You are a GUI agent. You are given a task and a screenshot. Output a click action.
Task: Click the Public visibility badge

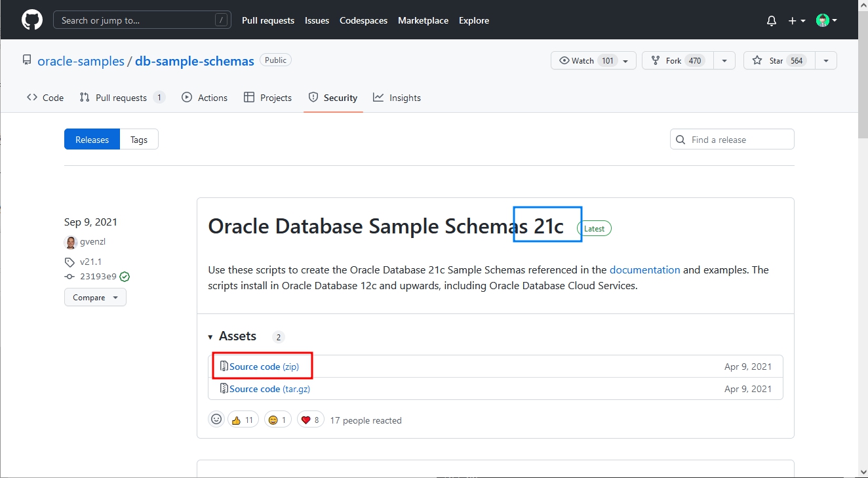pos(275,60)
